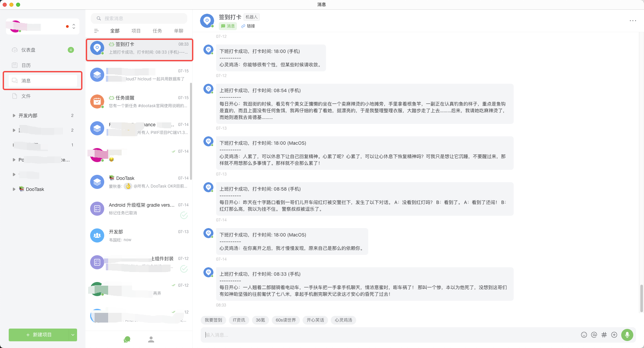Screen dimensions: 644x348
Task: Click the 我要签到 quick reply button
Action: coord(213,320)
